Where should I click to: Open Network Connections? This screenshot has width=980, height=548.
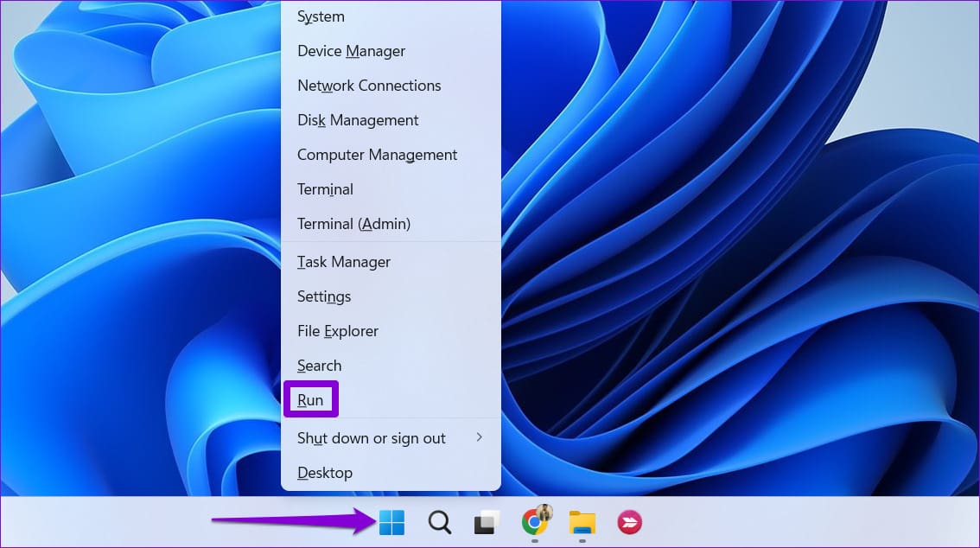[x=369, y=86]
